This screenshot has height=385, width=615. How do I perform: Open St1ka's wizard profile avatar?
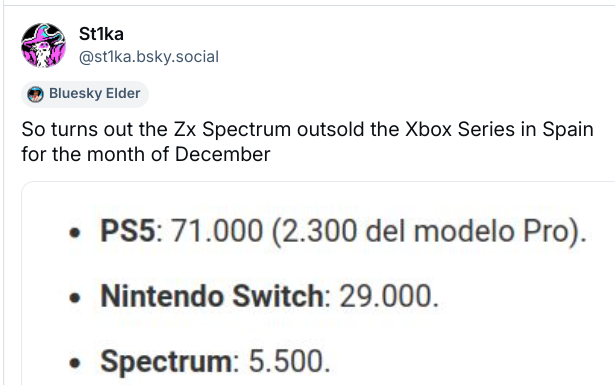coord(43,45)
